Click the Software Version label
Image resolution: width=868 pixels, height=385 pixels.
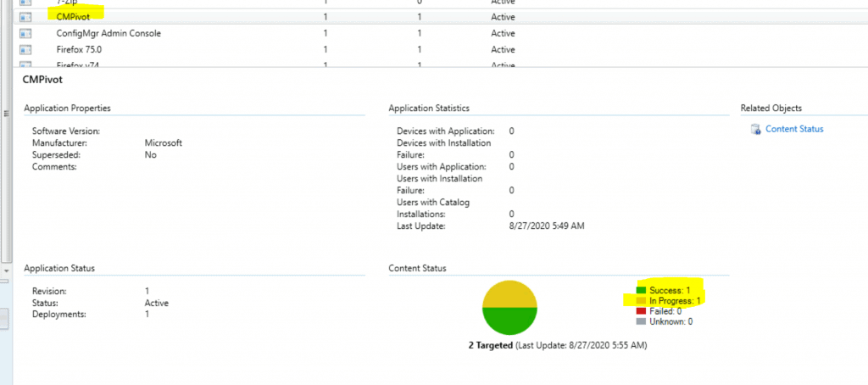click(66, 131)
